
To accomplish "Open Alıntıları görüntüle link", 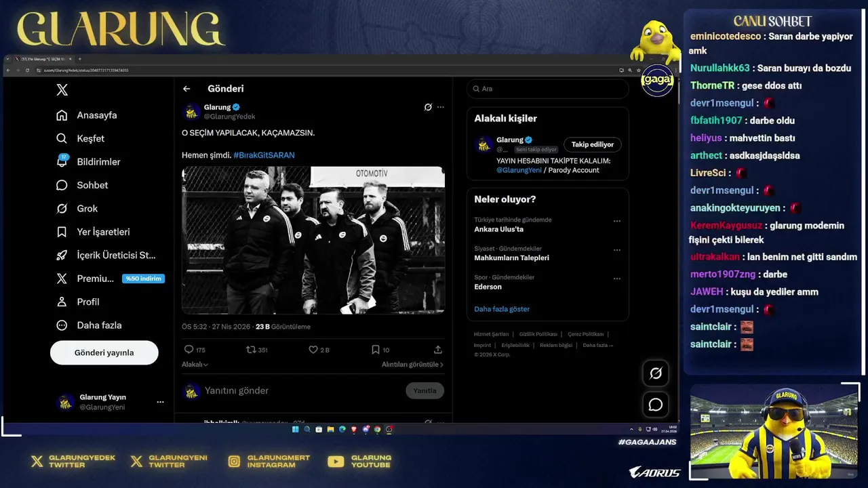I will [x=412, y=365].
